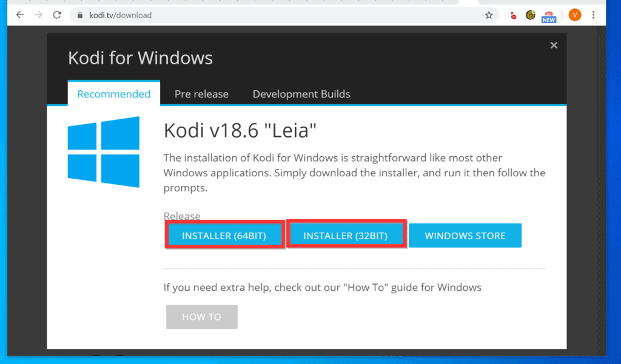Bookmark this page with the star icon

(x=489, y=15)
